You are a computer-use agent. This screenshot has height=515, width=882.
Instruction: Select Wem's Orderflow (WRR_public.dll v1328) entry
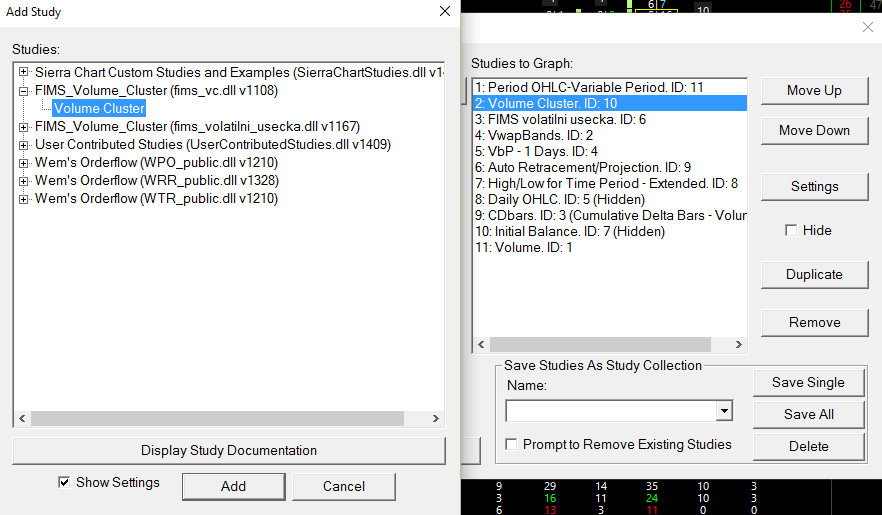[x=157, y=180]
